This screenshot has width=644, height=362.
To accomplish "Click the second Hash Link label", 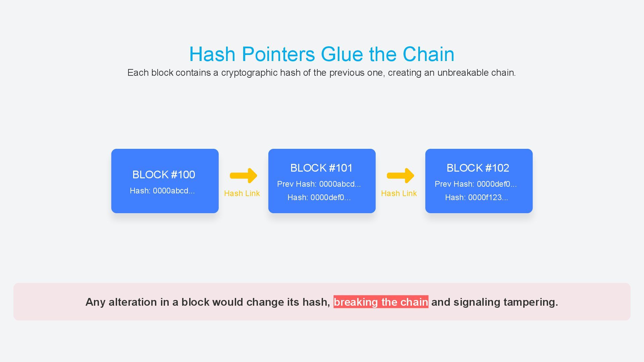I will click(399, 193).
